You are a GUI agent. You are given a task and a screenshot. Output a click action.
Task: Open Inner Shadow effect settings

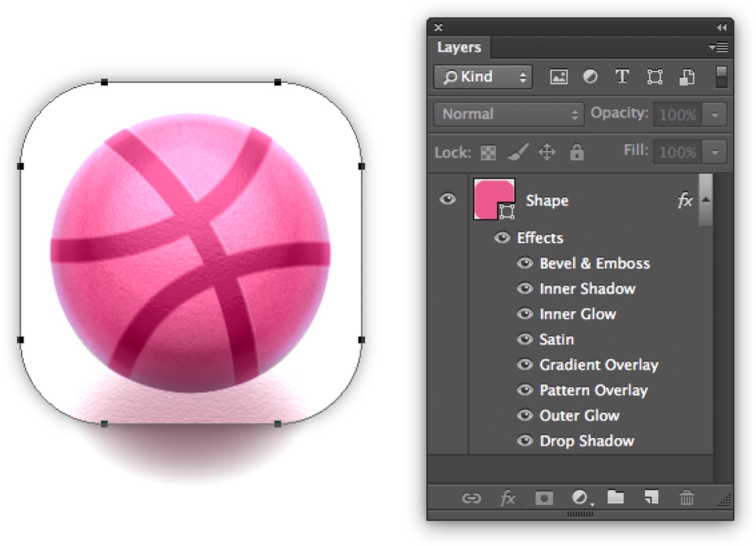tap(587, 289)
